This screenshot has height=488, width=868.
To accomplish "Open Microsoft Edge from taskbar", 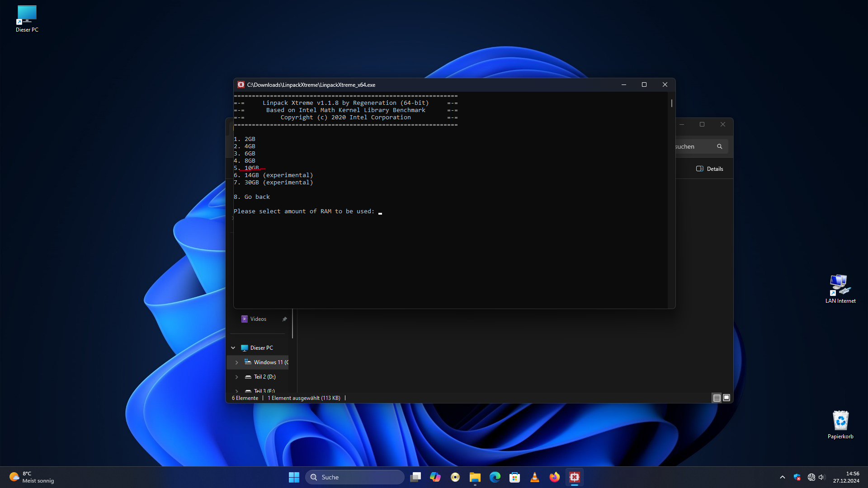I will point(495,477).
